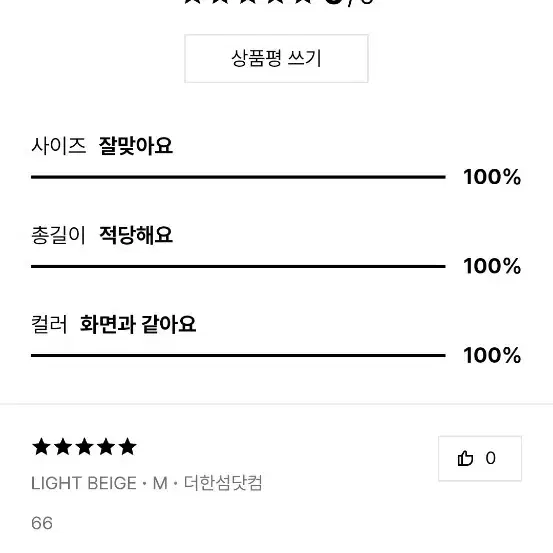Click the 사이즈 progress bar
553x553 pixels.
238,177
